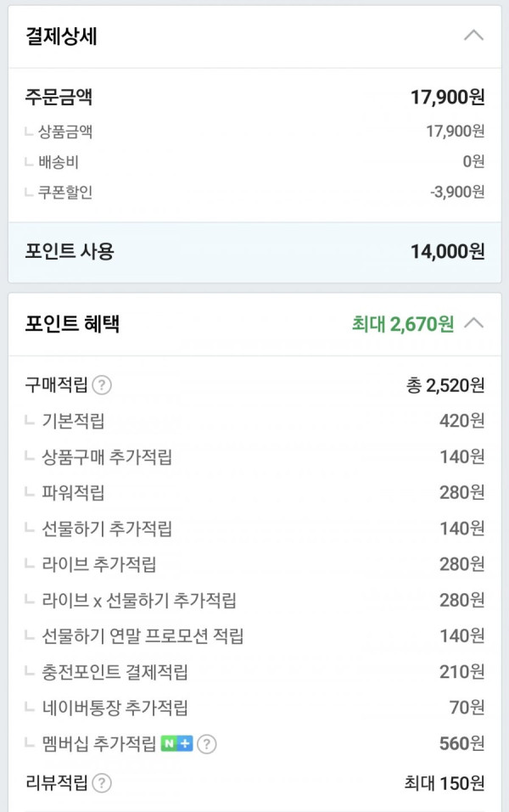Collapse the 포인트 혜택 section chevron
509x812 pixels.
point(473,323)
